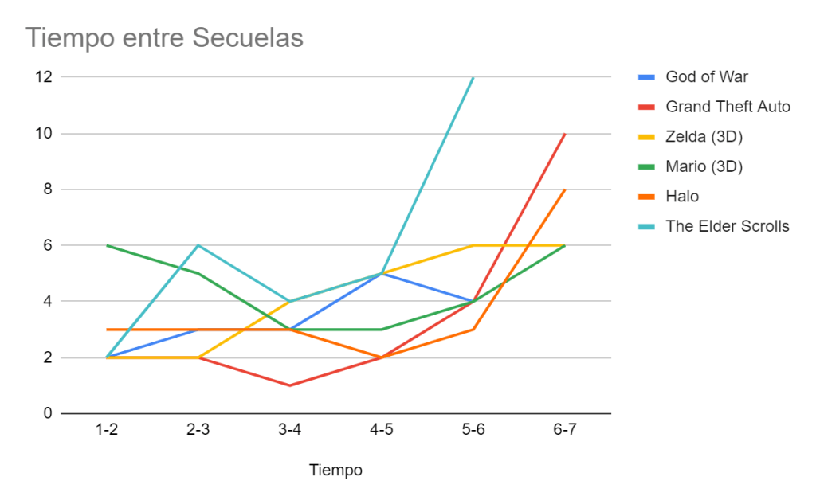Screen dimensions: 816x504
Task: Click the 6-7 x-axis label
Action: 564,430
